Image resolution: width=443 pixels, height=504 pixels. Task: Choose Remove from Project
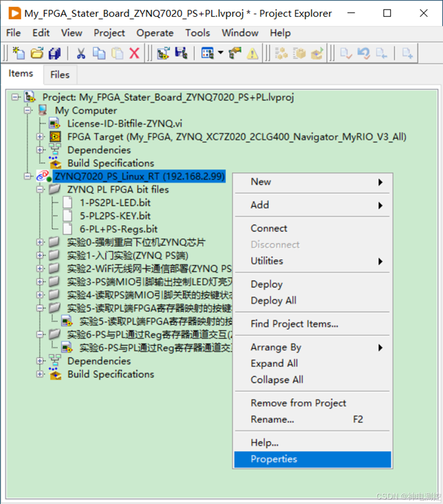[313, 403]
